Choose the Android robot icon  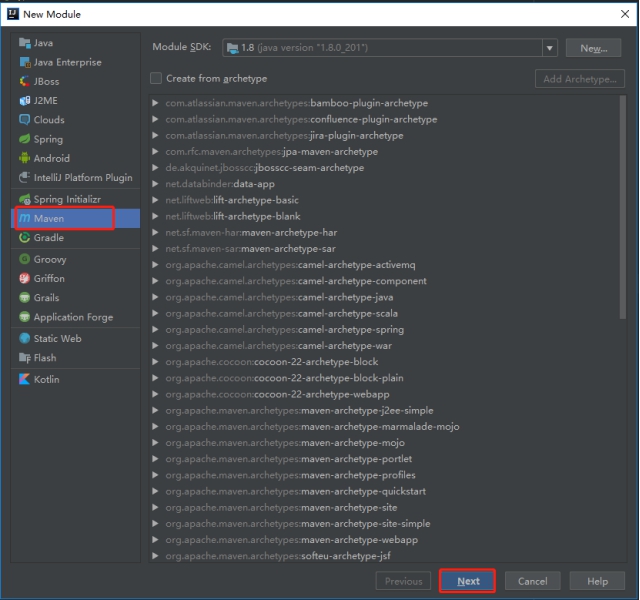pos(24,158)
